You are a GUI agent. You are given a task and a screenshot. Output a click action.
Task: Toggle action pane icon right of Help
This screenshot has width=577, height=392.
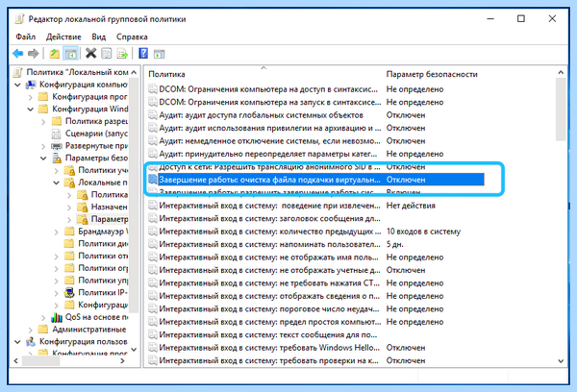coord(160,54)
